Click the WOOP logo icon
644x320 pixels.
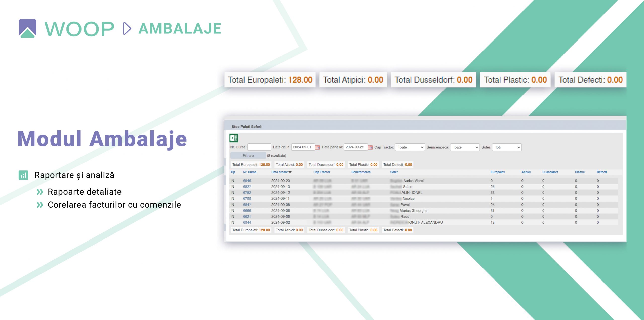pos(27,28)
